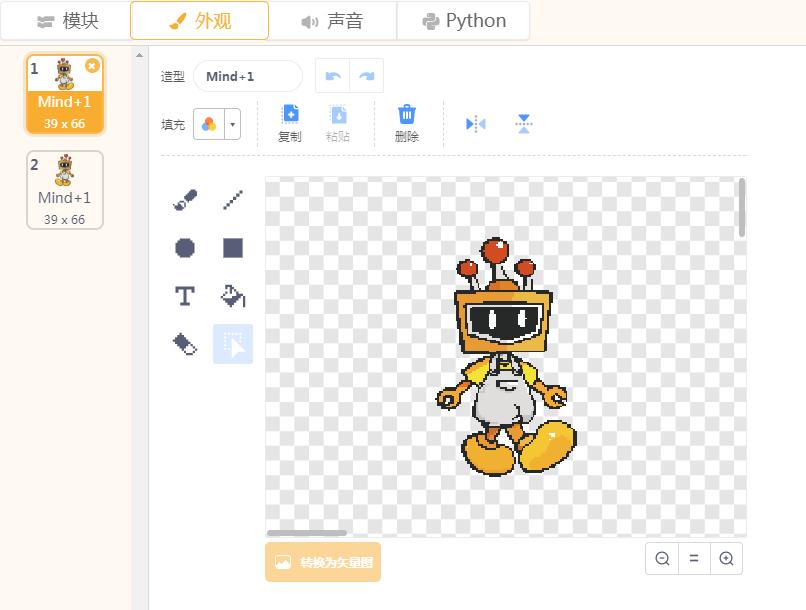Select the Fill bucket tool
The image size is (806, 610).
click(x=233, y=296)
